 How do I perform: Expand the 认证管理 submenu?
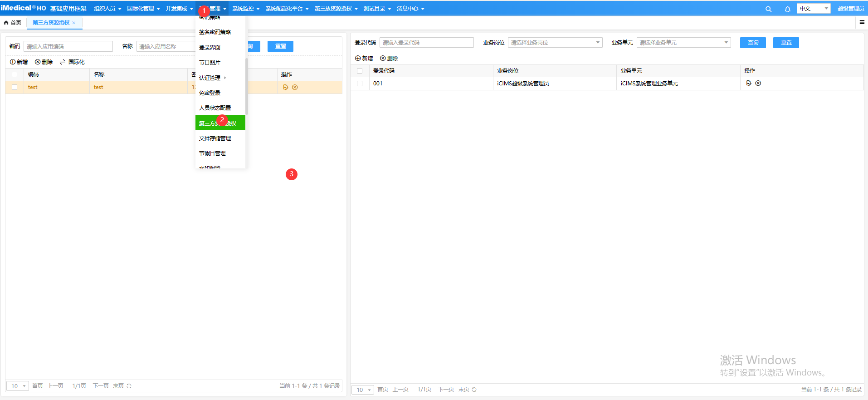(x=212, y=78)
